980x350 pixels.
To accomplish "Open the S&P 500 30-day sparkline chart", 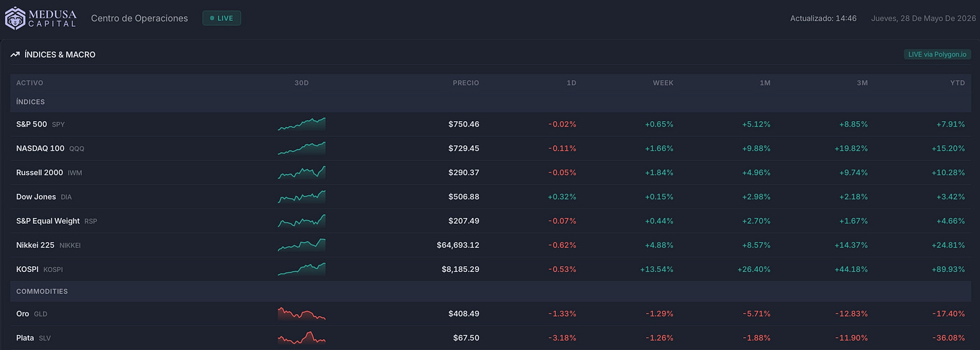I will [302, 124].
